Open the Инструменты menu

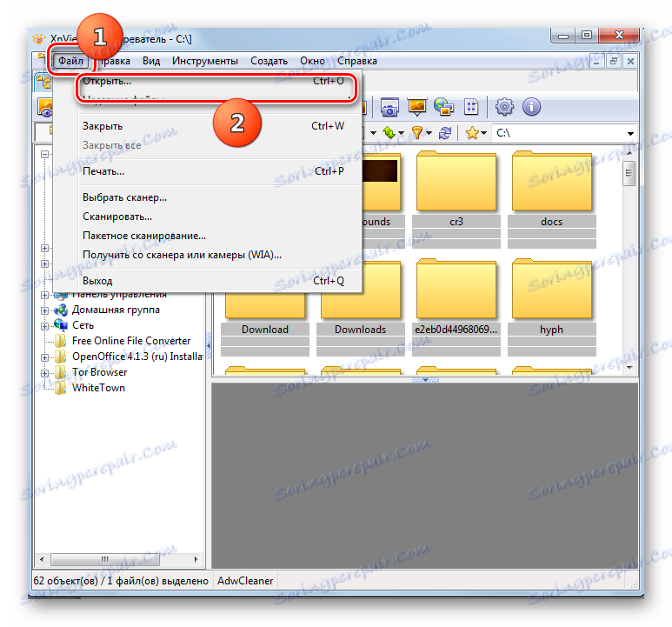205,61
